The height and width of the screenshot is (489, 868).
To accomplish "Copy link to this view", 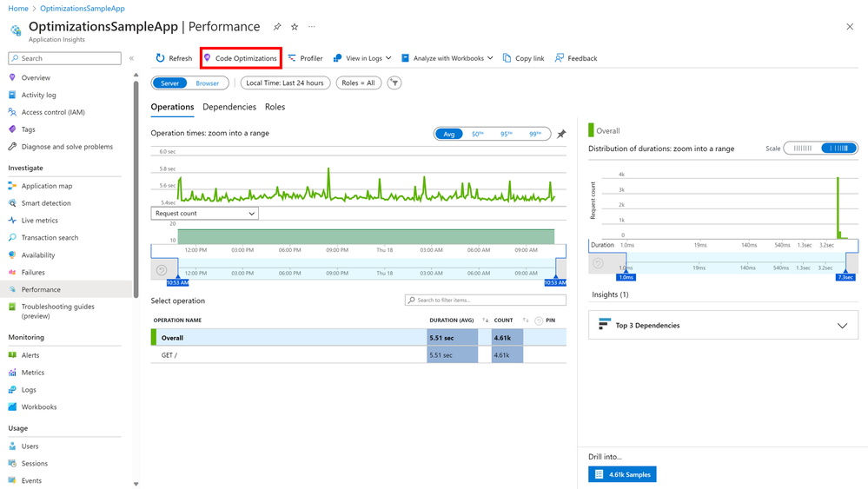I will pyautogui.click(x=523, y=58).
